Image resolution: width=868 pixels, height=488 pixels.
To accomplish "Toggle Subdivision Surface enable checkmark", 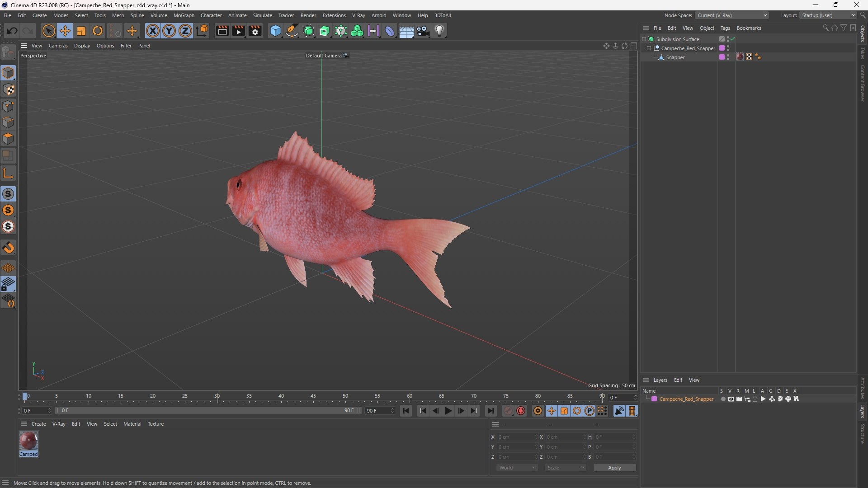I will tap(732, 39).
